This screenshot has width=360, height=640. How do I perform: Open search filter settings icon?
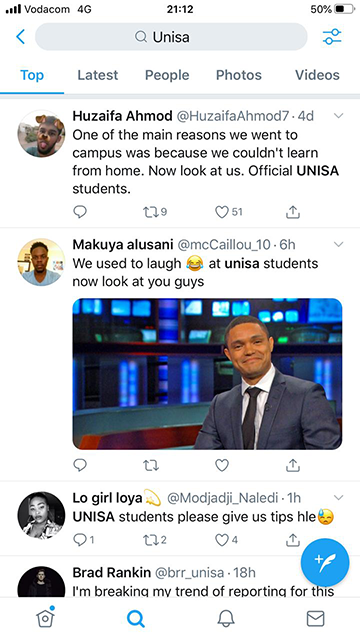pos(331,37)
